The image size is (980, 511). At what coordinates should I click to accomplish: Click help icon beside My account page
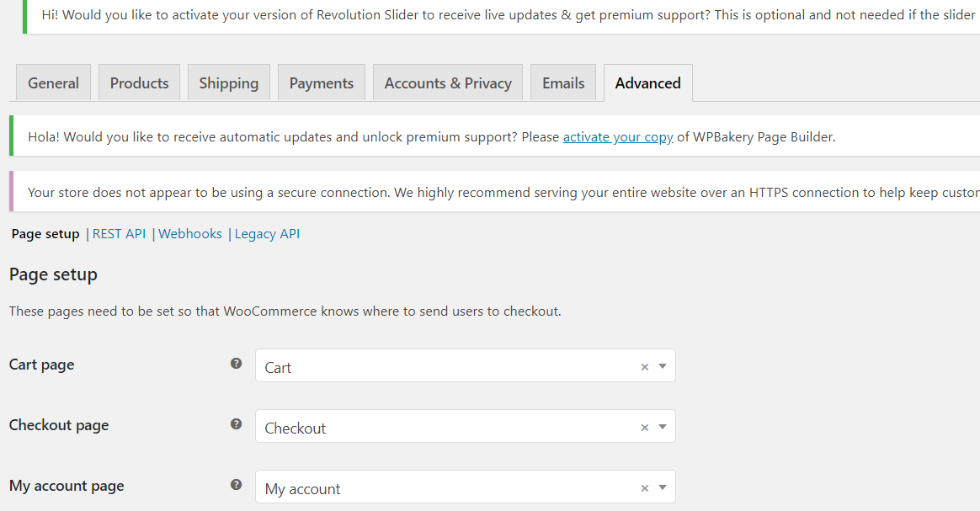point(237,485)
